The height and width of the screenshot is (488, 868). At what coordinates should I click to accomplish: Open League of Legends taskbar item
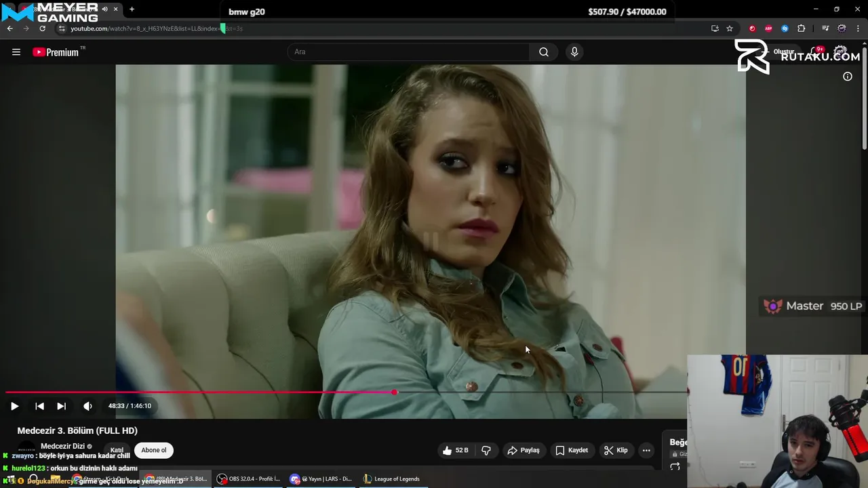click(392, 479)
